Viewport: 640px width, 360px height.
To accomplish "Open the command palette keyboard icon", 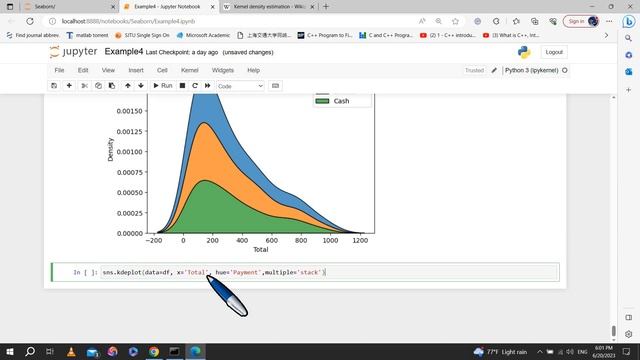I will [276, 86].
